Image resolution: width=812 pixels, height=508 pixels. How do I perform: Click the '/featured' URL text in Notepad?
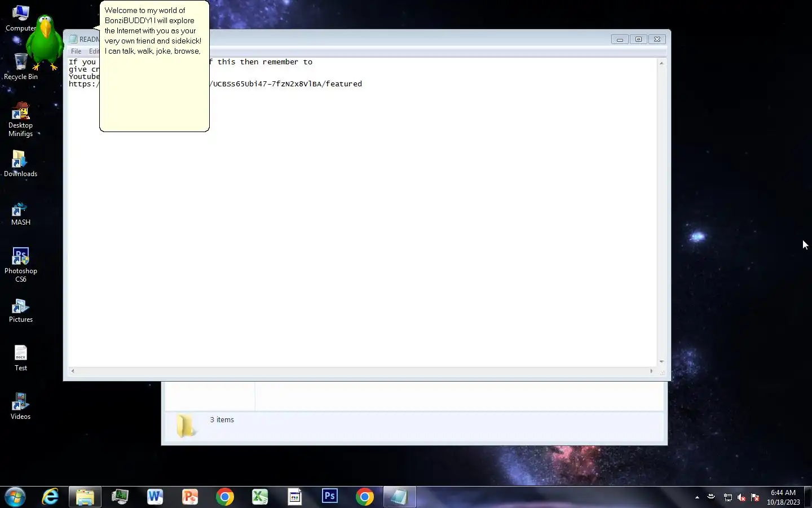pos(342,84)
